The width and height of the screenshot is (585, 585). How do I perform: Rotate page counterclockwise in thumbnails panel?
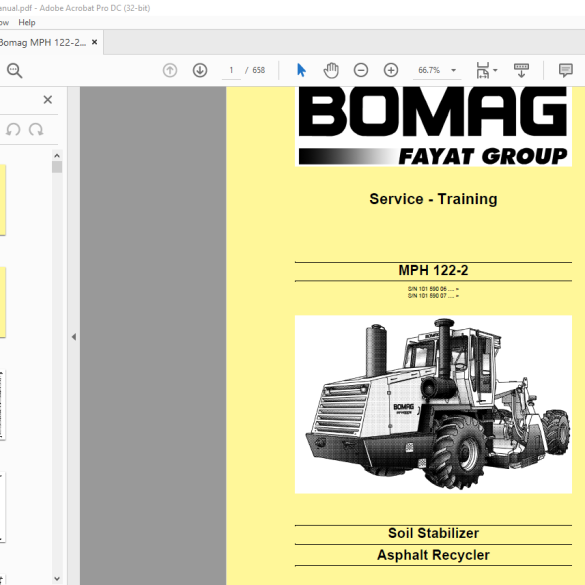tap(13, 129)
